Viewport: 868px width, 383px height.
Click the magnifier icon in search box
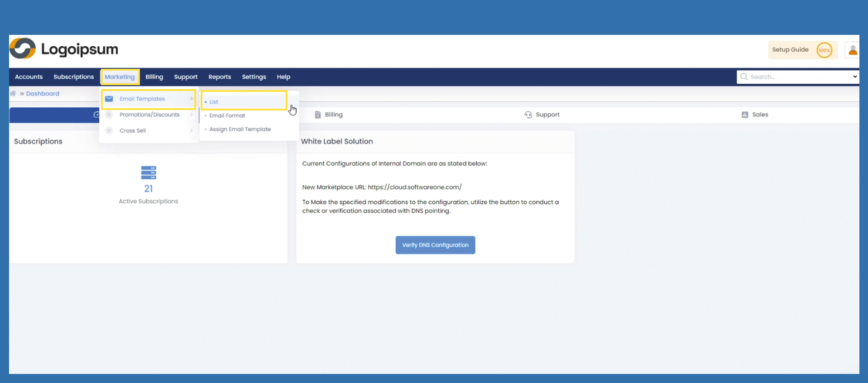pos(744,77)
